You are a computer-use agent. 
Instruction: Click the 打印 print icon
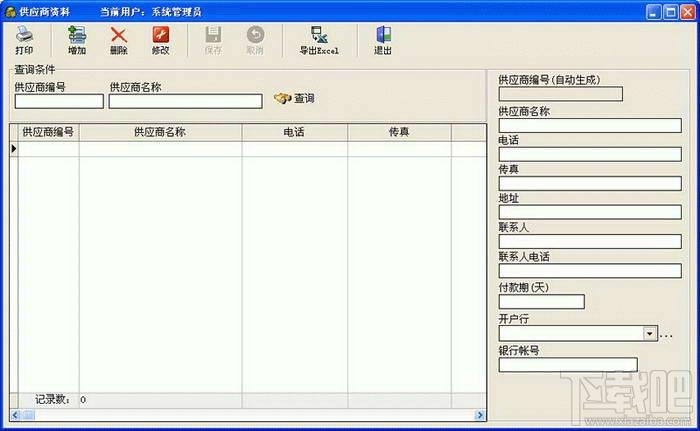(24, 34)
